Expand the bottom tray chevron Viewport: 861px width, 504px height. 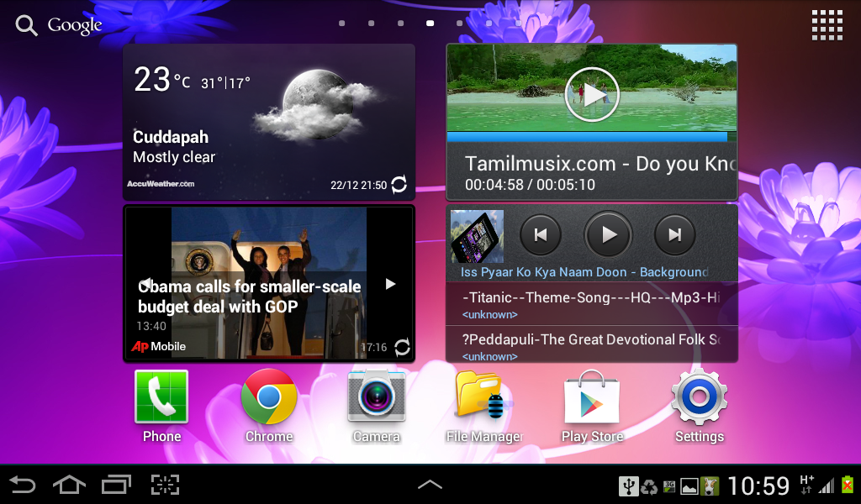click(430, 484)
